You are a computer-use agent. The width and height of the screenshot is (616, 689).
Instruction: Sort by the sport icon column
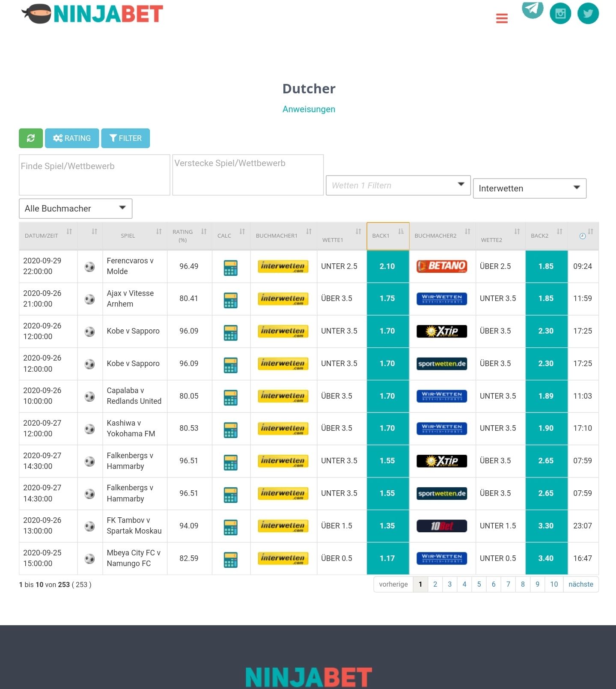tap(90, 236)
